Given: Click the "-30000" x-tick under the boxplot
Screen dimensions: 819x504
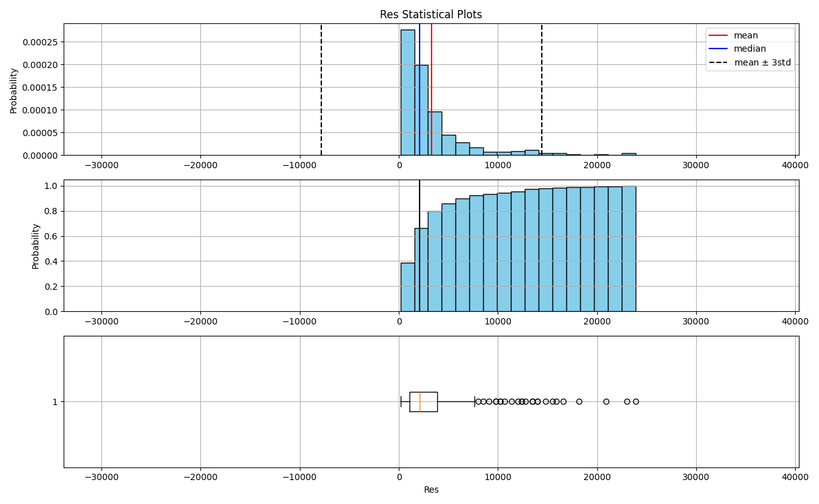Looking at the screenshot, I should tap(101, 477).
